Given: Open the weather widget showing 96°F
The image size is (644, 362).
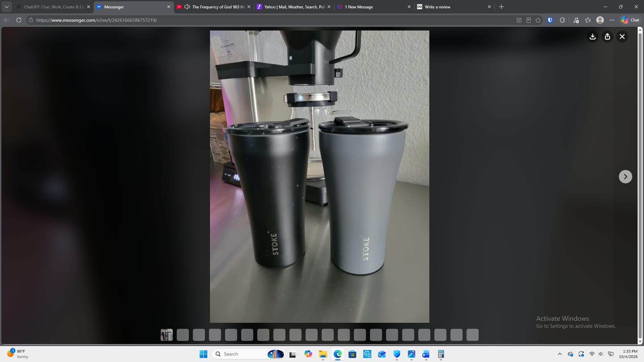Looking at the screenshot, I should pos(17,354).
